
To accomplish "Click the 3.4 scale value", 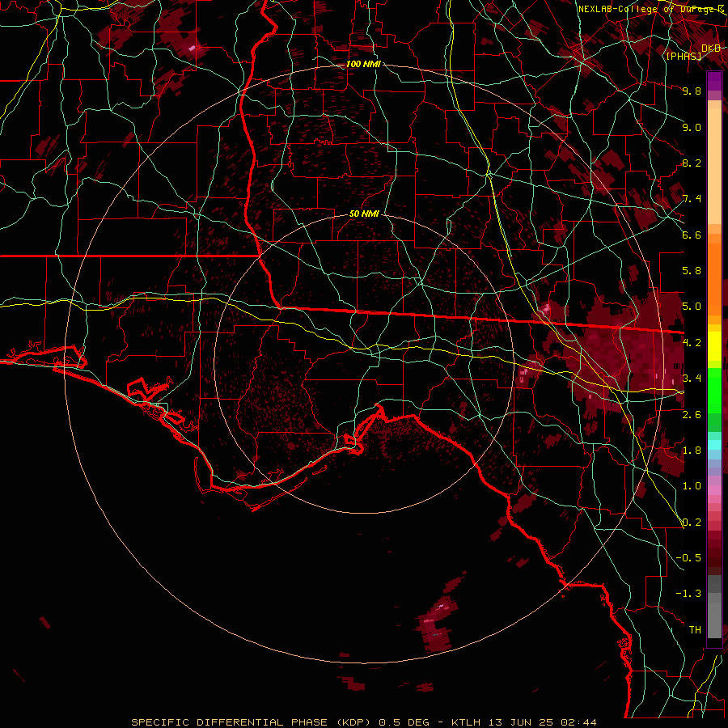I will (692, 379).
